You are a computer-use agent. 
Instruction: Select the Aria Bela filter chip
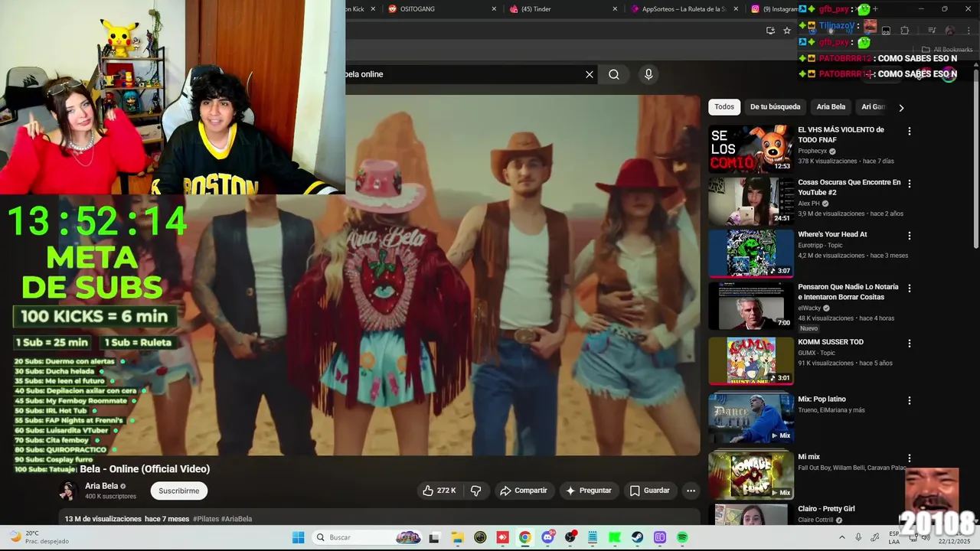(831, 107)
